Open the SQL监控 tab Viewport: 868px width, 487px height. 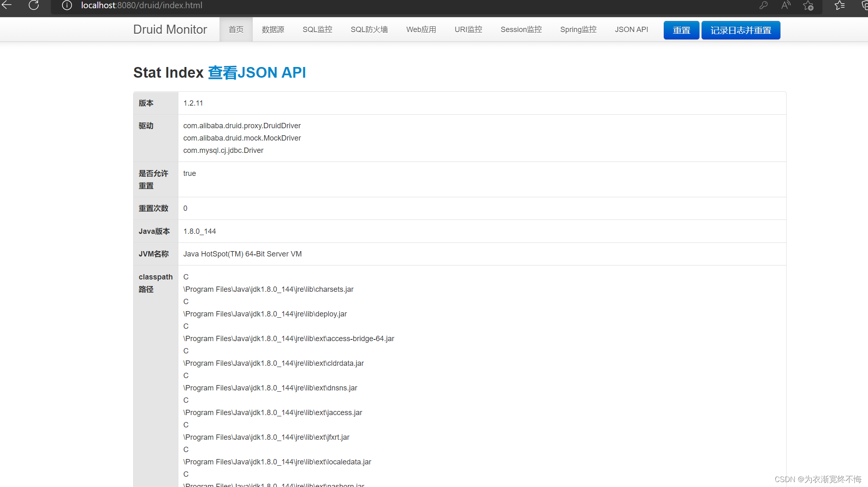[x=317, y=30]
